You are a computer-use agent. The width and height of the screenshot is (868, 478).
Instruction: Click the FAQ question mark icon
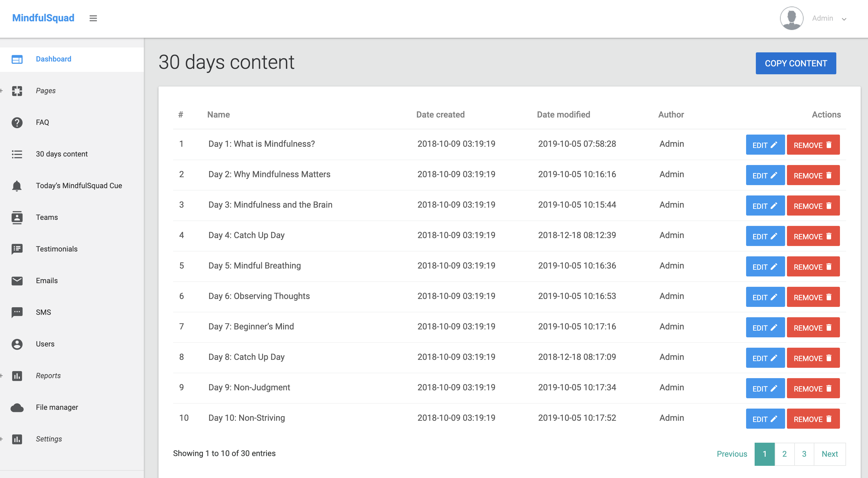pos(17,122)
